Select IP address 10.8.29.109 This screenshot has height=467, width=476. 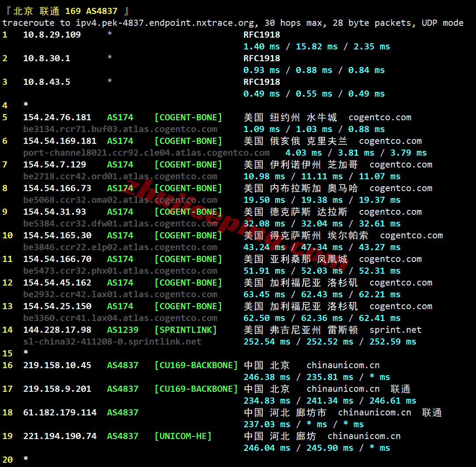52,35
